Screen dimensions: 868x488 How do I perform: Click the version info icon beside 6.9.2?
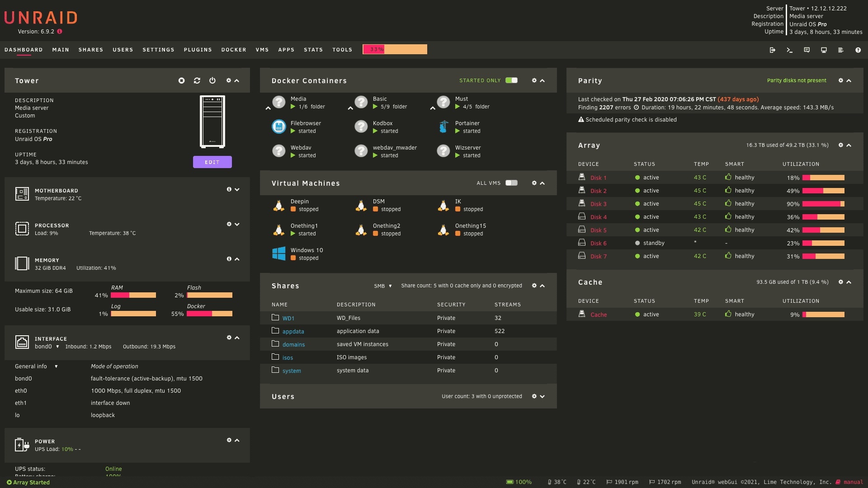60,32
